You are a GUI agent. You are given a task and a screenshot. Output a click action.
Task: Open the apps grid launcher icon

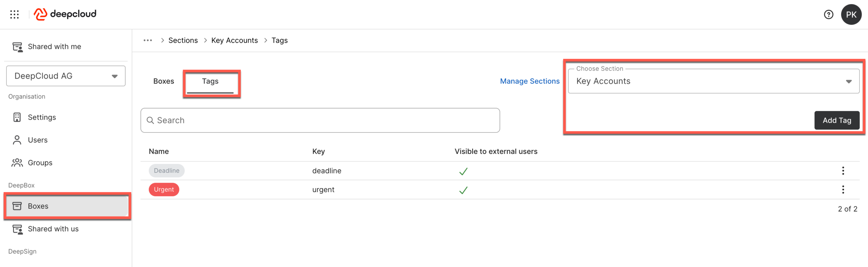click(x=14, y=14)
